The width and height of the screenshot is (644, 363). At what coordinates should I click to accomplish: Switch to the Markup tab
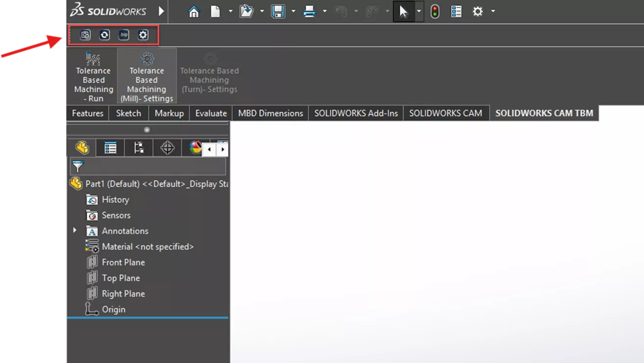(169, 113)
